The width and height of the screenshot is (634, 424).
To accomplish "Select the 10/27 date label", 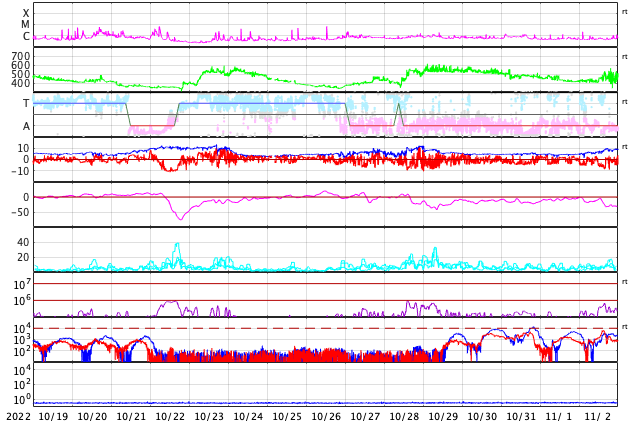I will [366, 417].
